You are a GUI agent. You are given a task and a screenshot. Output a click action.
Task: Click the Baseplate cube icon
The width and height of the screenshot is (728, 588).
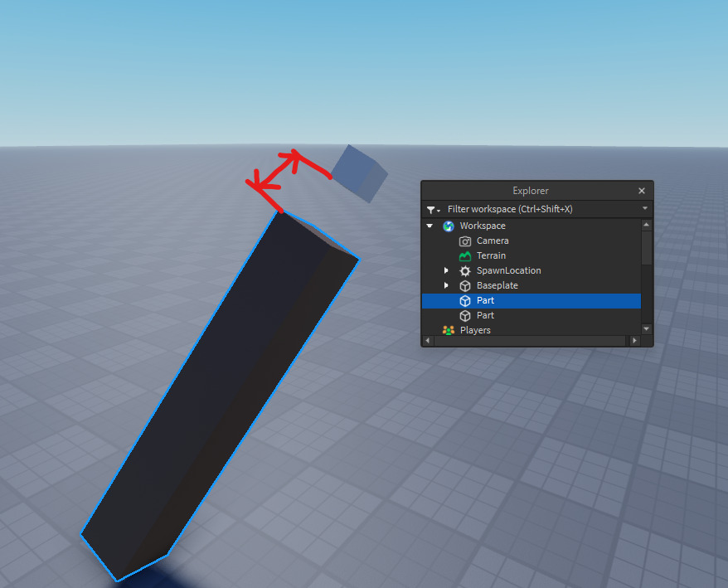[x=465, y=285]
